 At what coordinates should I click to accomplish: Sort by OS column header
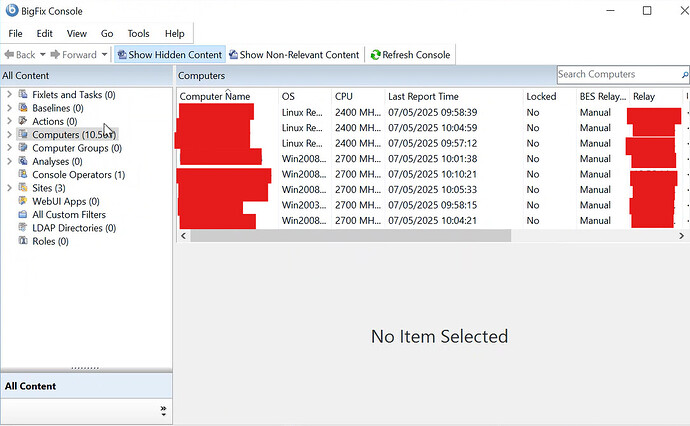pos(305,96)
